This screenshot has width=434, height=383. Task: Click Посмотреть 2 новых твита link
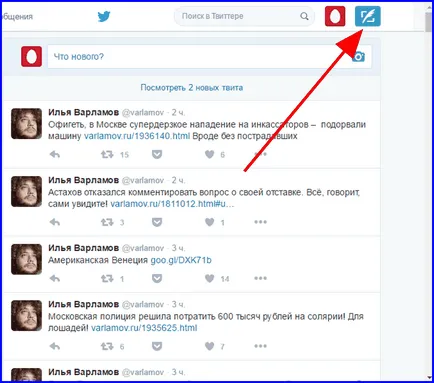coord(191,88)
